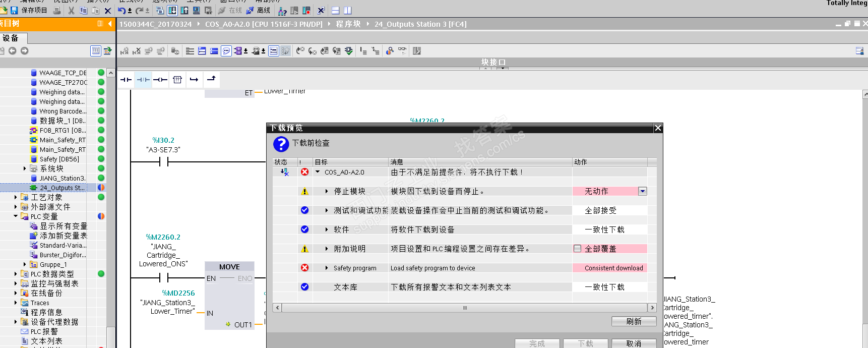Screen dimensions: 868x348
Task: Click the Compile icon in main toolbar
Action: [160, 11]
